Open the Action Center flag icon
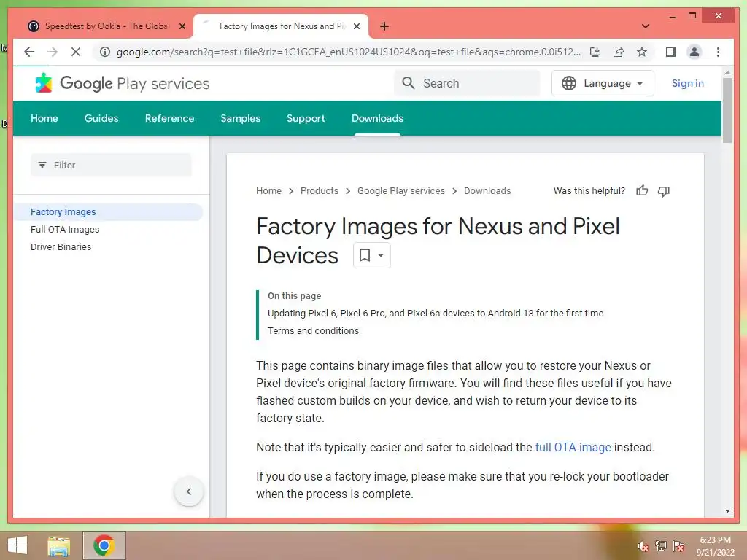 click(678, 545)
